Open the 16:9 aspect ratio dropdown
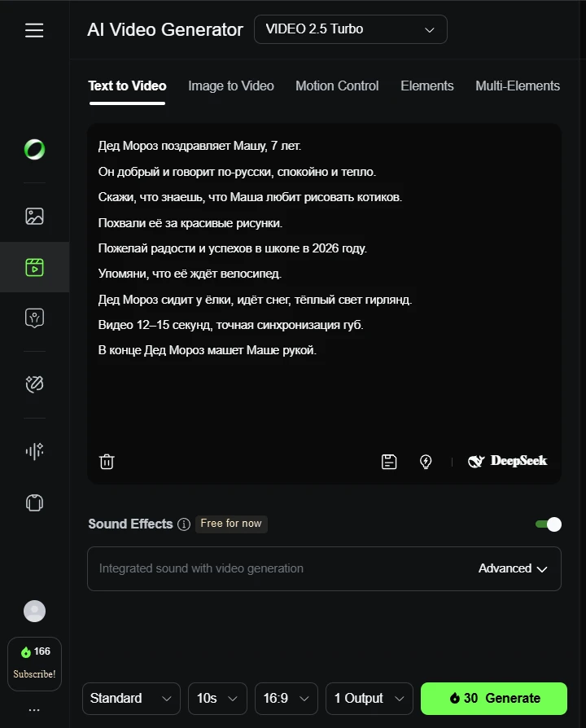The height and width of the screenshot is (728, 586). point(286,699)
